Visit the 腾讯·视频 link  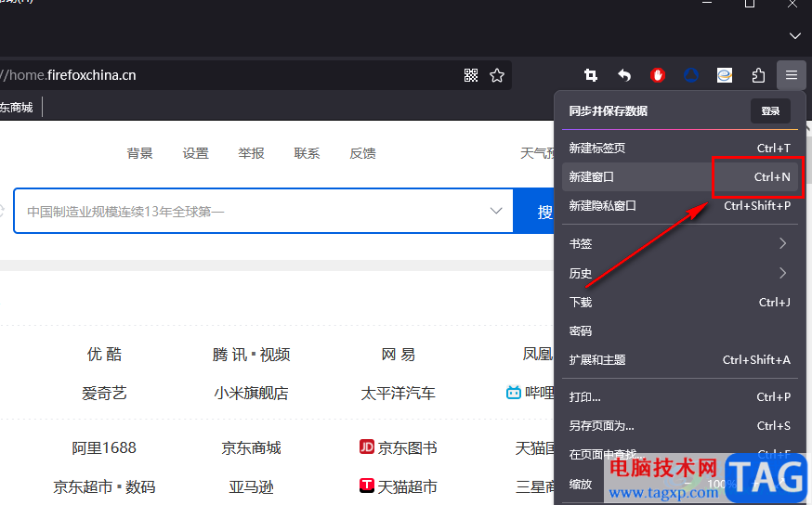(251, 355)
